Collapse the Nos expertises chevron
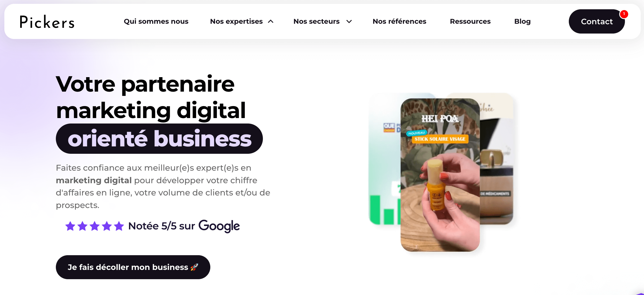The image size is (644, 295). (271, 22)
